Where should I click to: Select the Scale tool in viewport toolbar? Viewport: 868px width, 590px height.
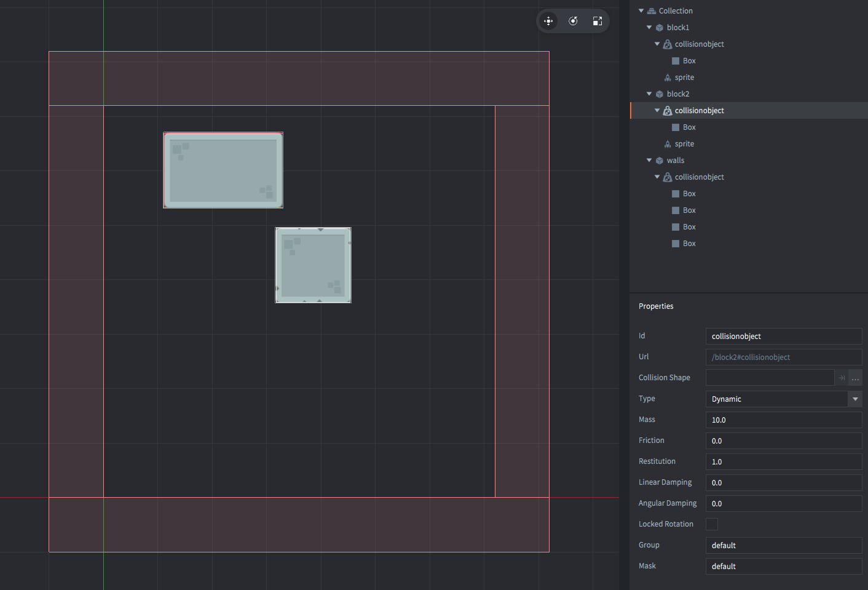(597, 21)
